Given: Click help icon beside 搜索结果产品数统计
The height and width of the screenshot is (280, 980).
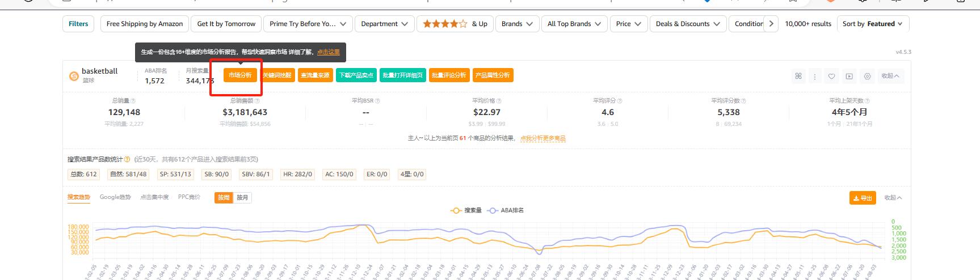Looking at the screenshot, I should tap(127, 159).
